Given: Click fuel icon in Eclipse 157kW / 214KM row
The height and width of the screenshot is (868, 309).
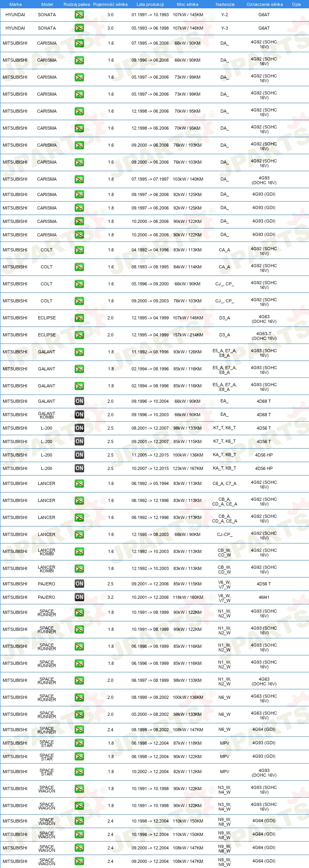Looking at the screenshot, I should 79,335.
